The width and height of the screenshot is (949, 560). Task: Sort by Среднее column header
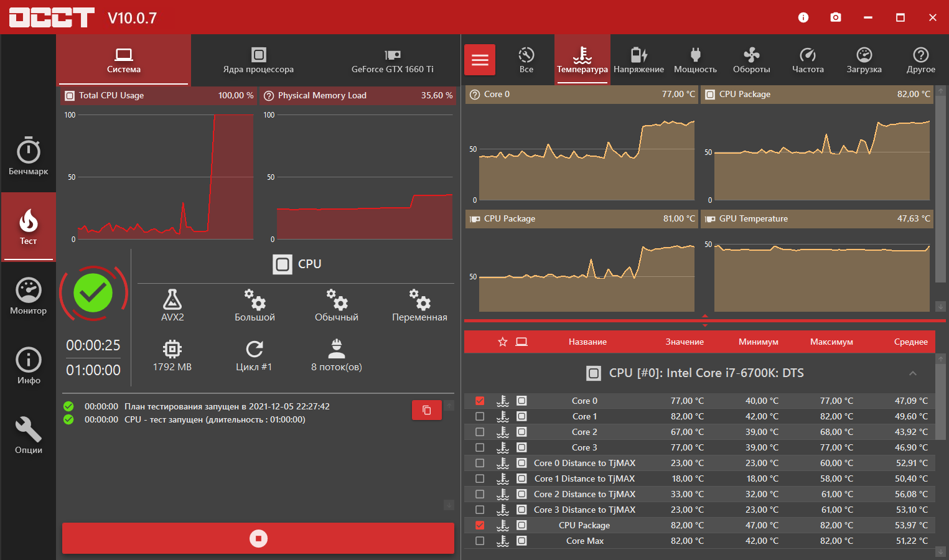(910, 342)
